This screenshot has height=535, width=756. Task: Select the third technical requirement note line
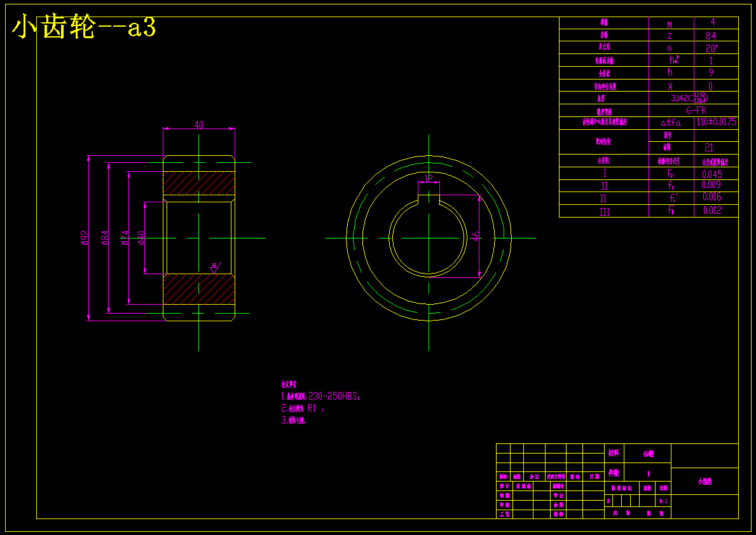click(x=293, y=420)
